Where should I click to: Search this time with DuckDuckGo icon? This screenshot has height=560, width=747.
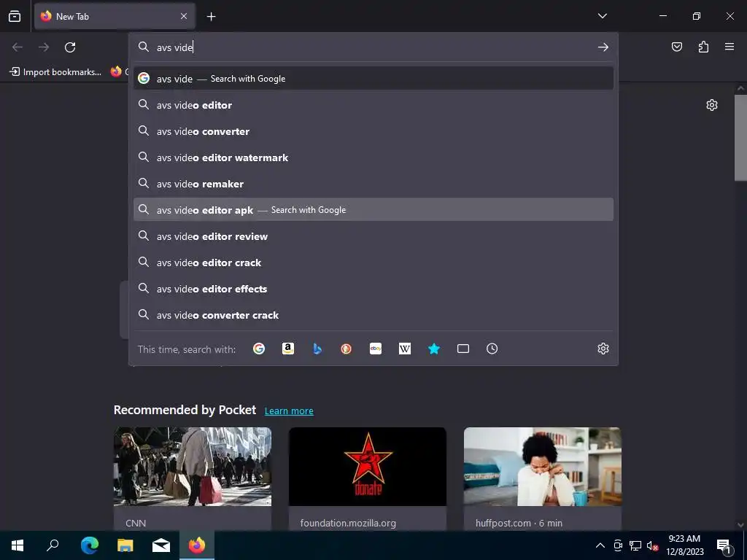click(x=347, y=349)
